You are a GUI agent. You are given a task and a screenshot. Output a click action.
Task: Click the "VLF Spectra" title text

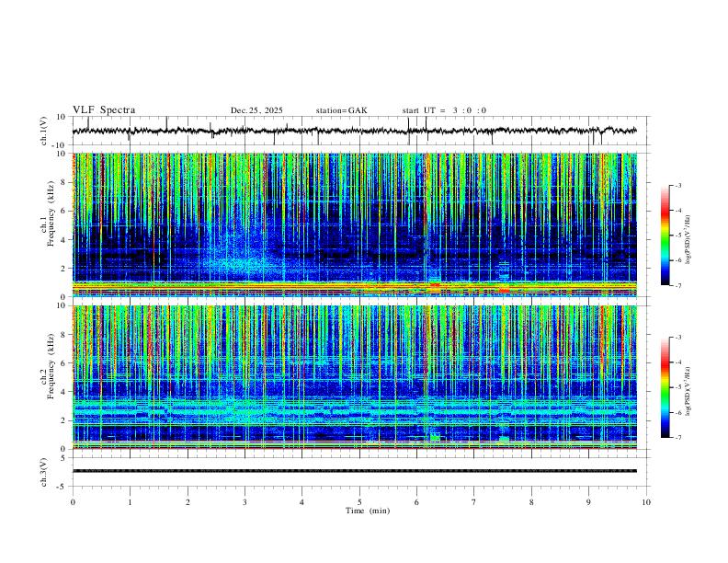point(104,110)
